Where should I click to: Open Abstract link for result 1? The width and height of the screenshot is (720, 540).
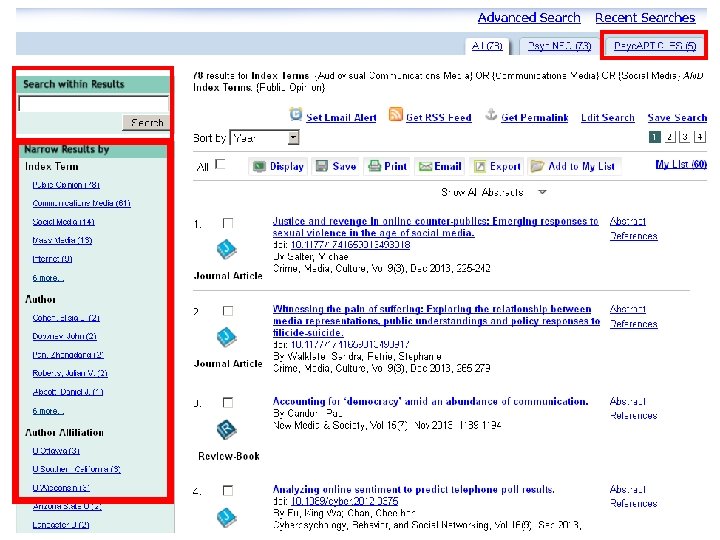pyautogui.click(x=628, y=221)
